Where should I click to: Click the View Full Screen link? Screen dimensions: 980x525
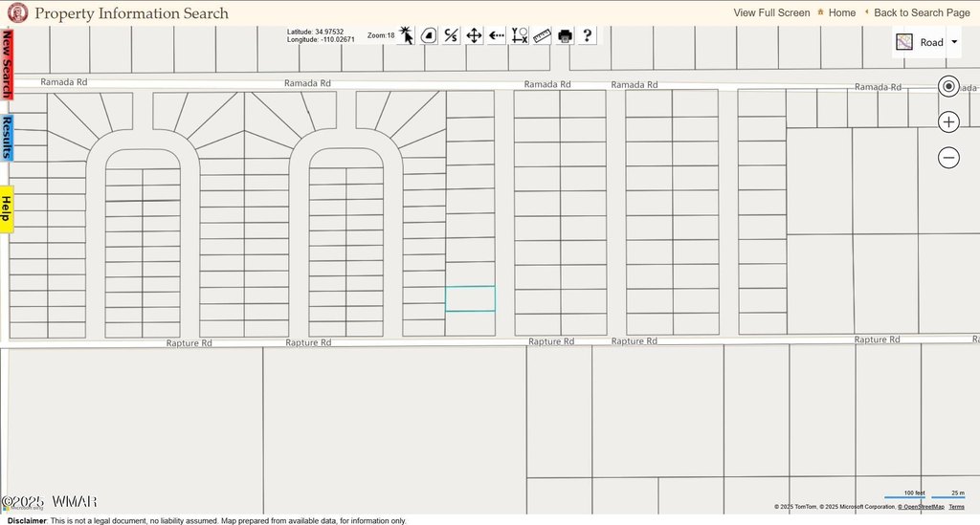(771, 12)
